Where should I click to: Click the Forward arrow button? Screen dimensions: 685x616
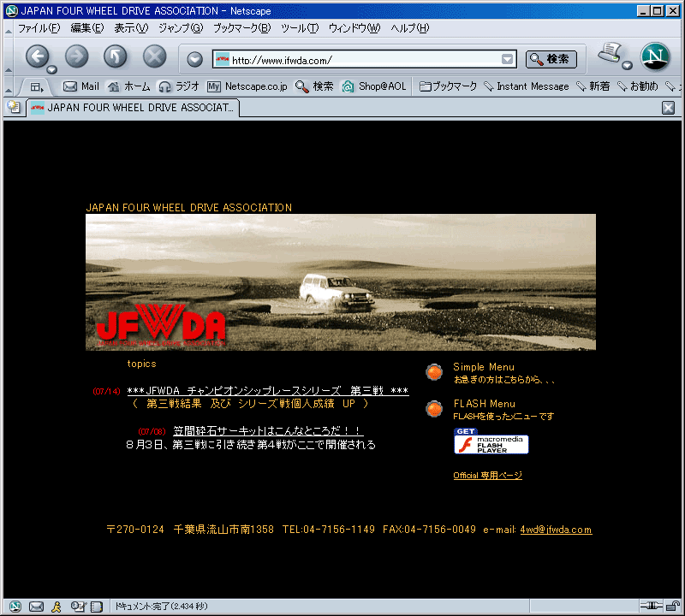coord(76,56)
